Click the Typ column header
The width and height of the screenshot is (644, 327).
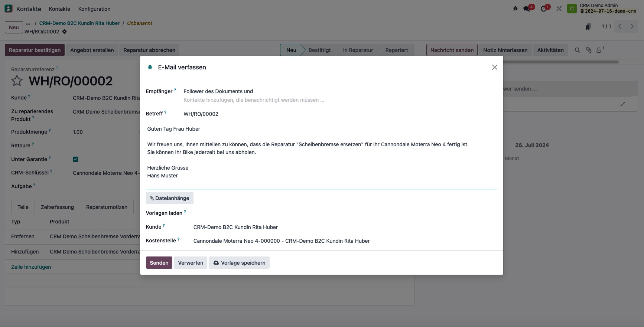(x=16, y=222)
